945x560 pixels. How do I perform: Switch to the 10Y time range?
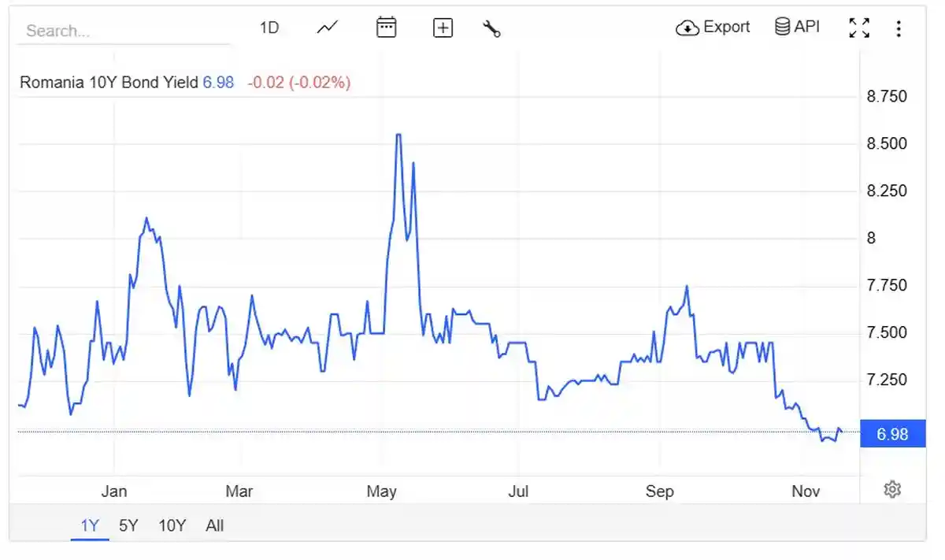172,525
